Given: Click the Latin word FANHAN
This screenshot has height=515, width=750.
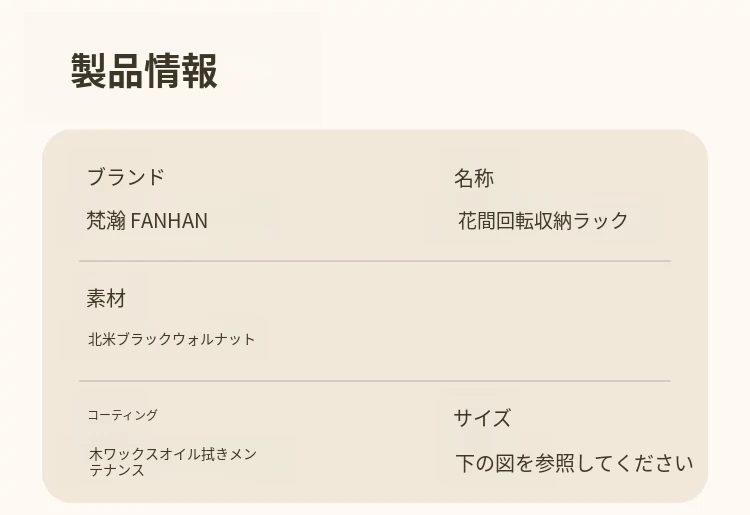Looking at the screenshot, I should pos(169,220).
